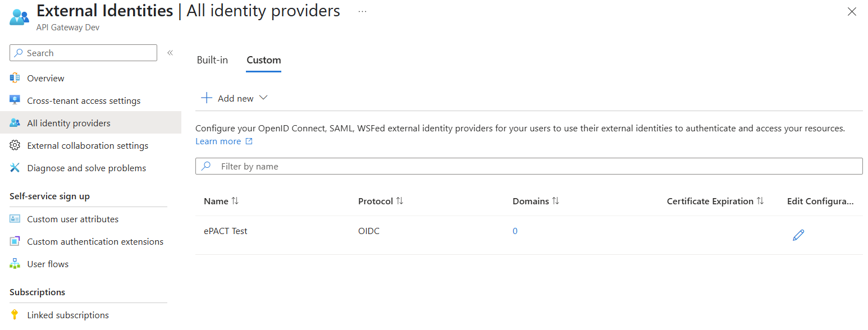This screenshot has width=868, height=330.
Task: Open Custom user attributes
Action: coord(72,218)
